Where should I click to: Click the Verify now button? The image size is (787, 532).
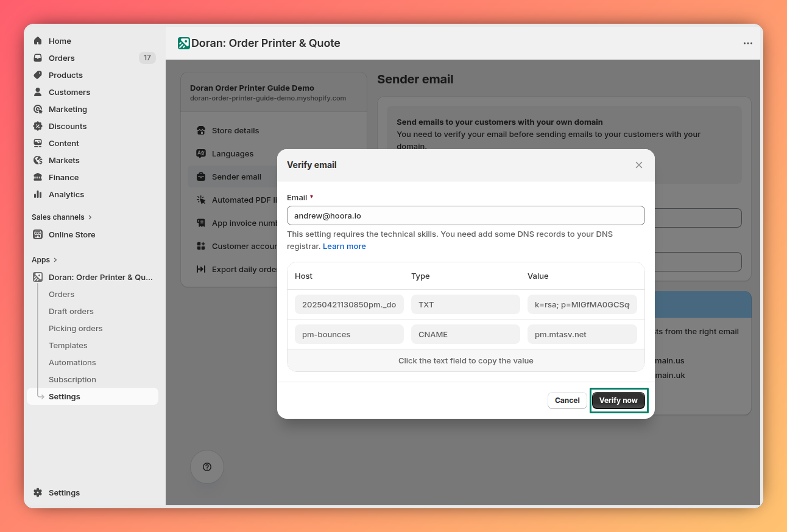[618, 400]
